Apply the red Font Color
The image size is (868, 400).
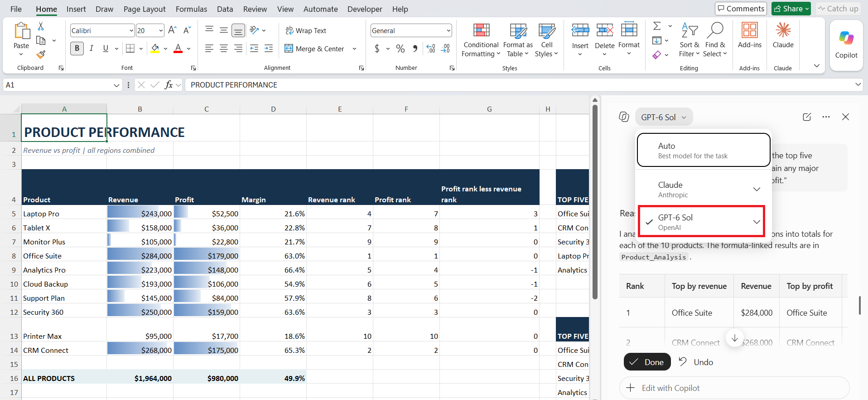click(178, 48)
